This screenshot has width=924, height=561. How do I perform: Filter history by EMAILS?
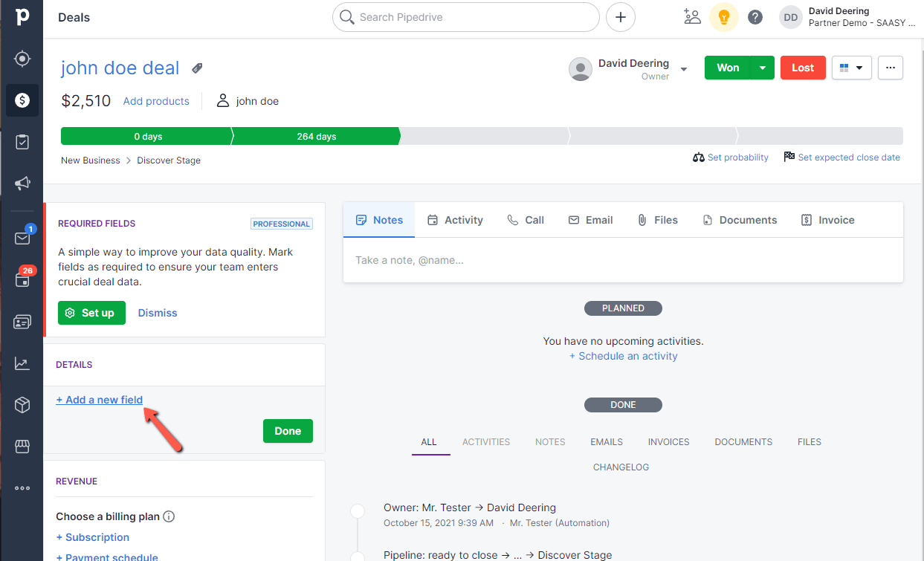(606, 441)
